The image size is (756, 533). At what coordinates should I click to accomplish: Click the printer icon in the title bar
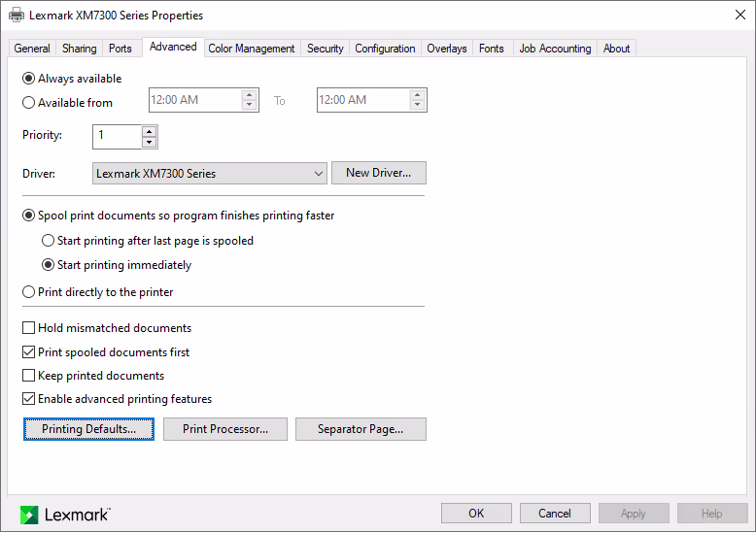coord(17,15)
